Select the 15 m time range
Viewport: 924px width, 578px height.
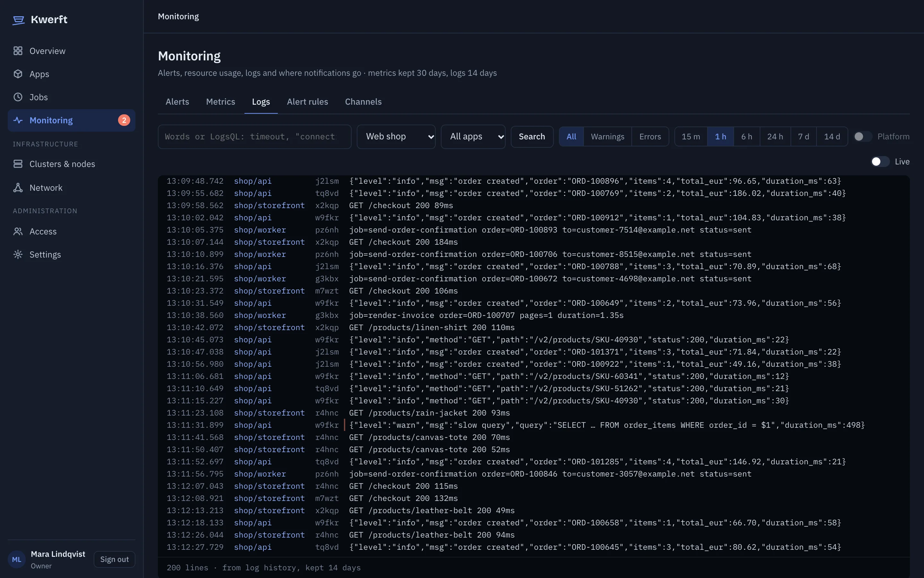[691, 136]
